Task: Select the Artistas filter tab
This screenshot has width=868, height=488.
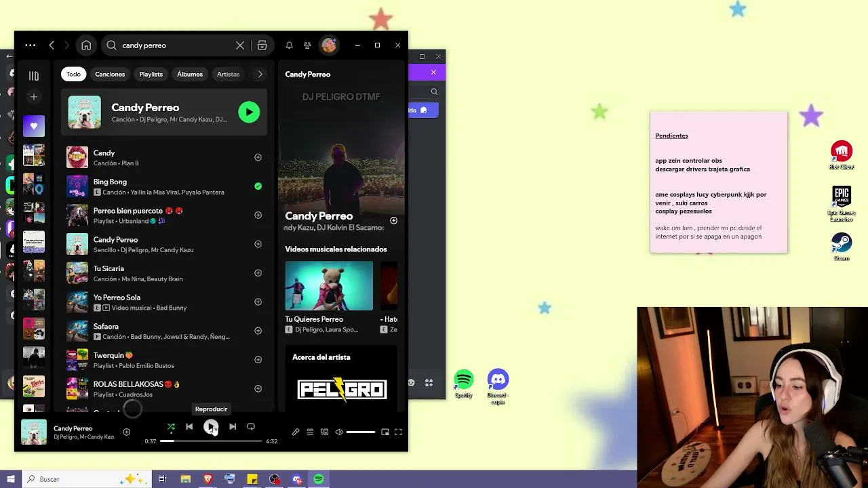Action: point(228,74)
